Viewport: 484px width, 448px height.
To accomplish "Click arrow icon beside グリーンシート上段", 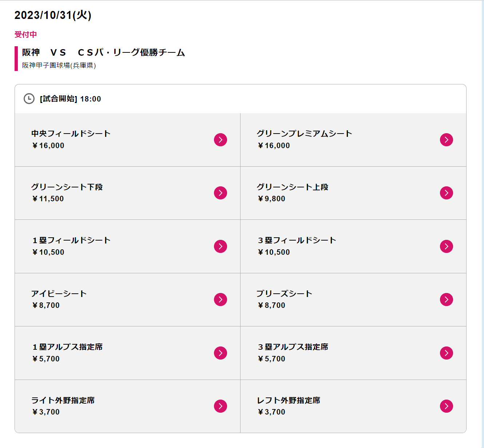I will pyautogui.click(x=447, y=193).
